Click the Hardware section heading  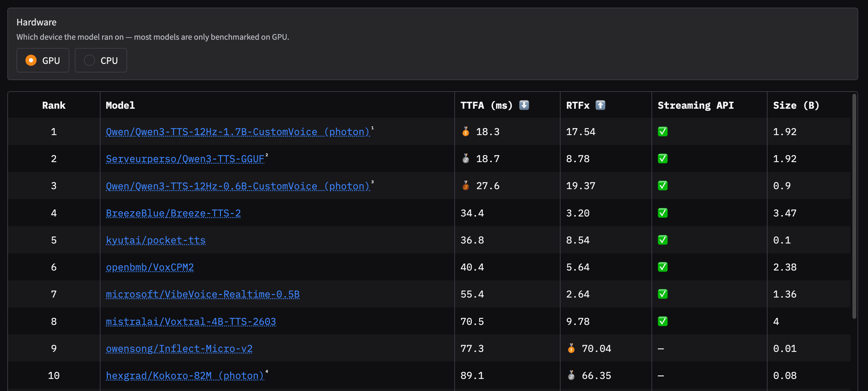pyautogui.click(x=36, y=22)
